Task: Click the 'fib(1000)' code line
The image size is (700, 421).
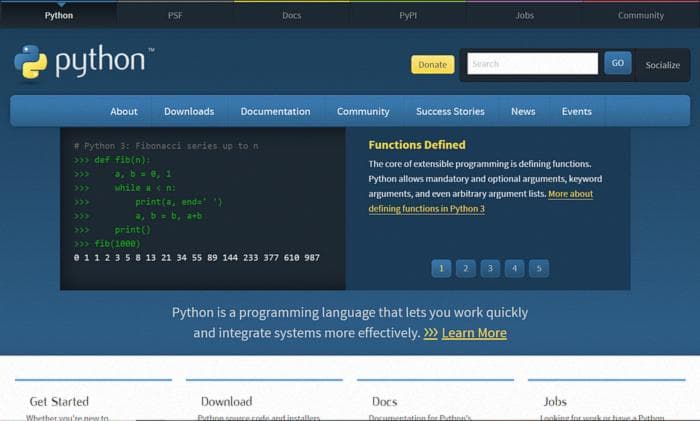Action: point(117,244)
